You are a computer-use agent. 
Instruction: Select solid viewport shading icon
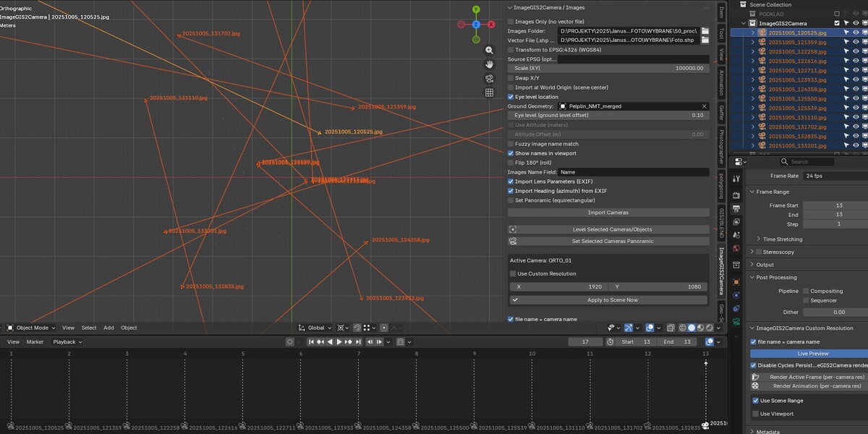691,328
